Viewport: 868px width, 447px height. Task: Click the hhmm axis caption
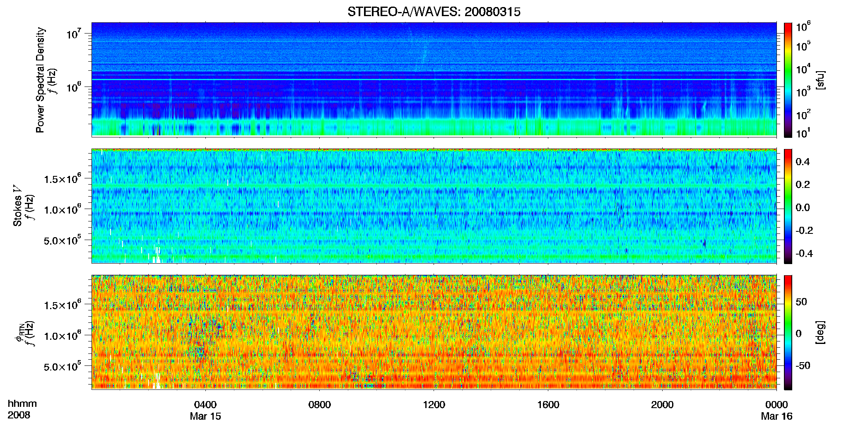[x=22, y=404]
